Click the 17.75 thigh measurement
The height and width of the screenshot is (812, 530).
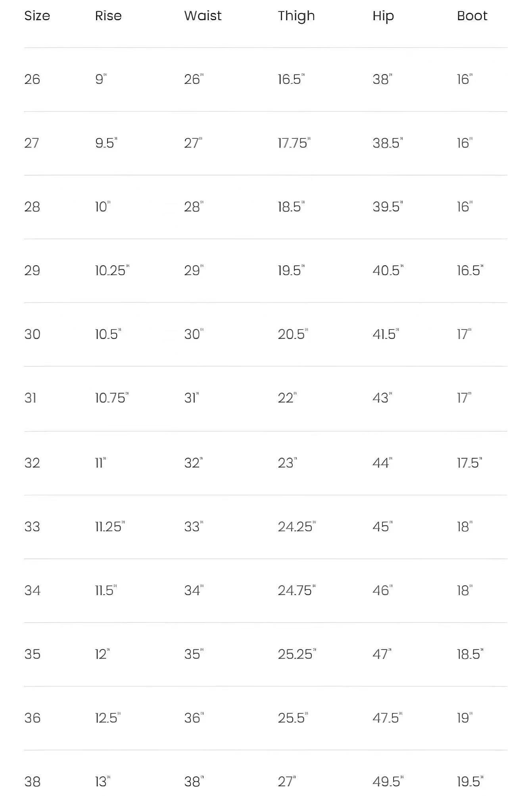[x=293, y=143]
